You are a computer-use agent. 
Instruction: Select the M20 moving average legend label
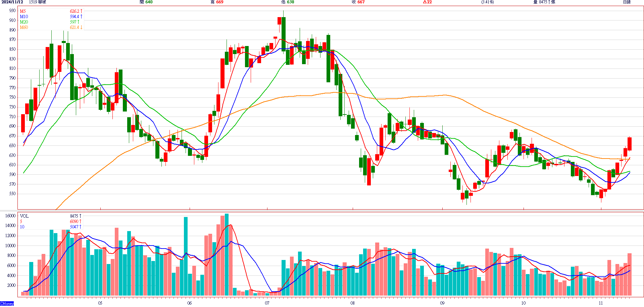click(x=24, y=22)
